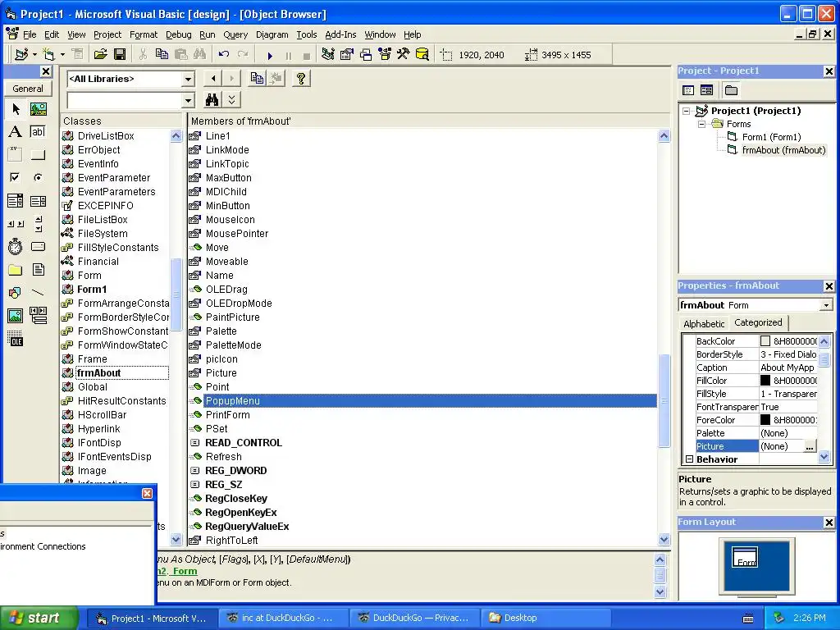Click the Toolbox hammer-and-wrench toolbar icon
Viewport: 840px width, 630px height.
(x=404, y=55)
